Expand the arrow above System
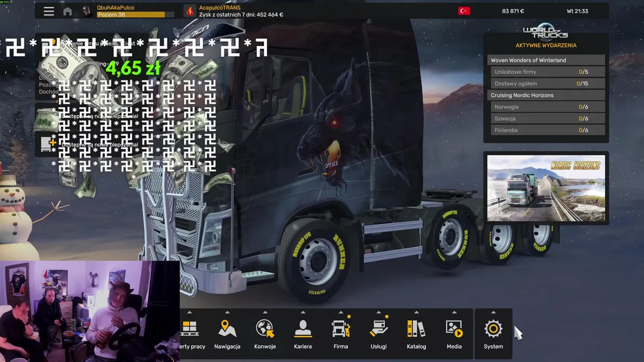Screen dimensions: 644x362 tap(493, 312)
